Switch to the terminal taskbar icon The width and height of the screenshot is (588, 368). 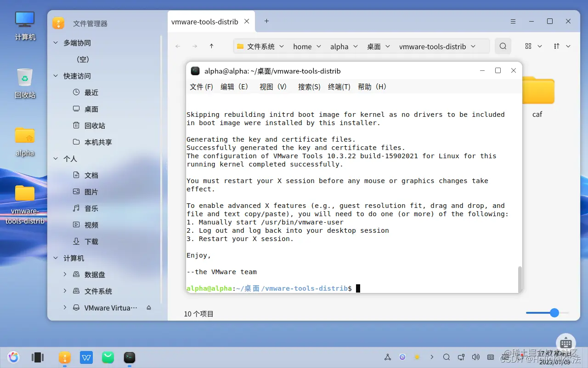click(x=130, y=357)
